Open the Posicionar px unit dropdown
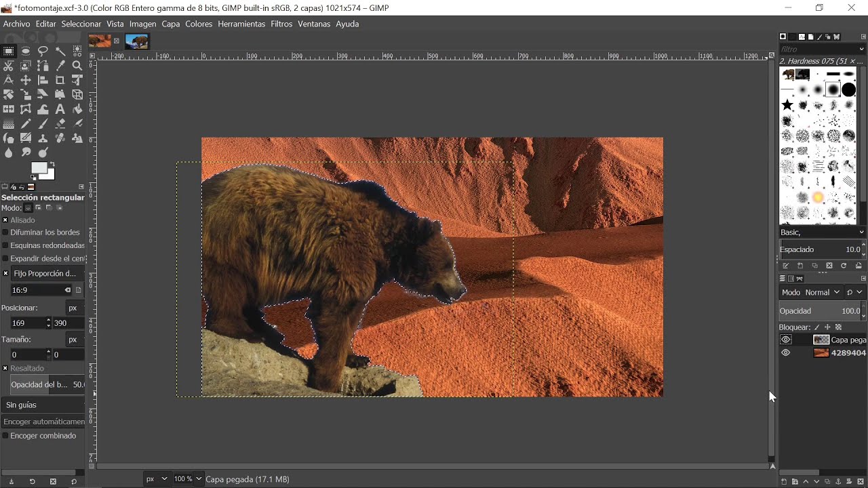 point(75,308)
